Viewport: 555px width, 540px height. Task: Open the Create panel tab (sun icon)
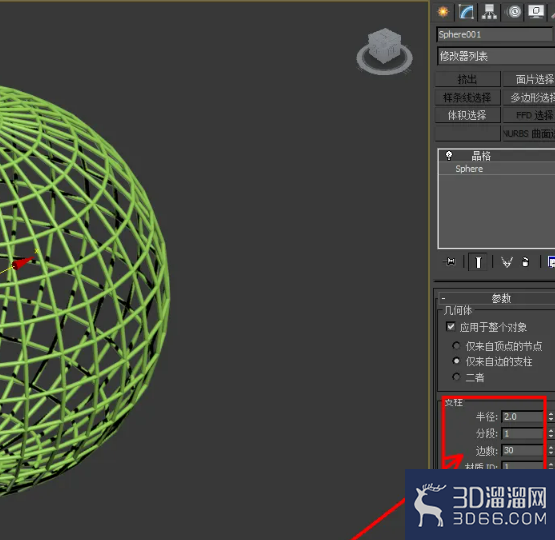click(x=443, y=12)
